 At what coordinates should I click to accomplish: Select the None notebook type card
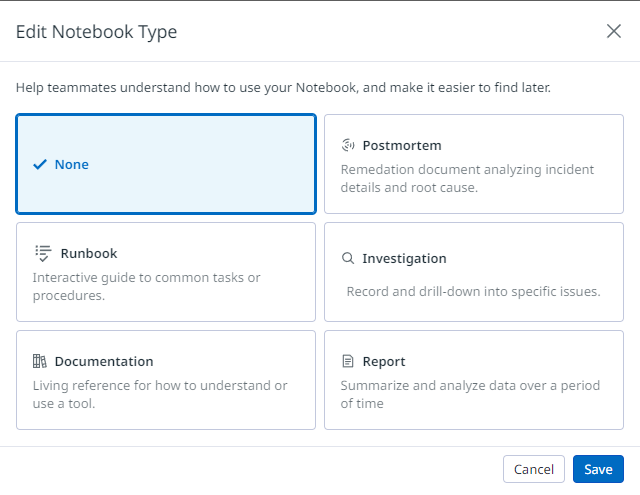[x=166, y=164]
